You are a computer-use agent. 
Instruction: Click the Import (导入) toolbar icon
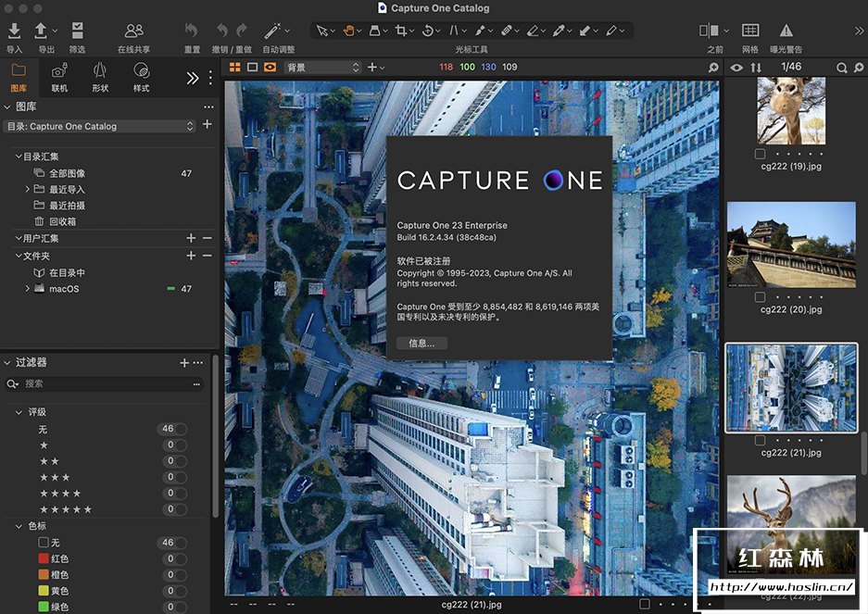pos(14,31)
